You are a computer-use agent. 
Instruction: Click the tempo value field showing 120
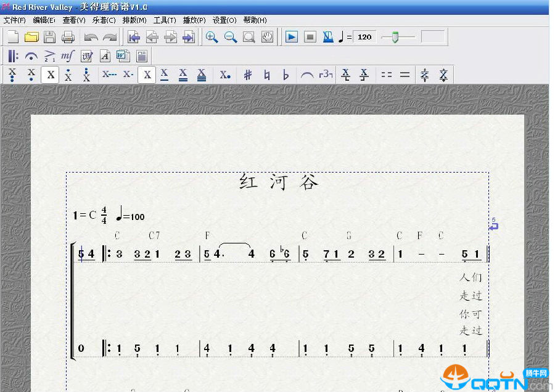click(365, 37)
